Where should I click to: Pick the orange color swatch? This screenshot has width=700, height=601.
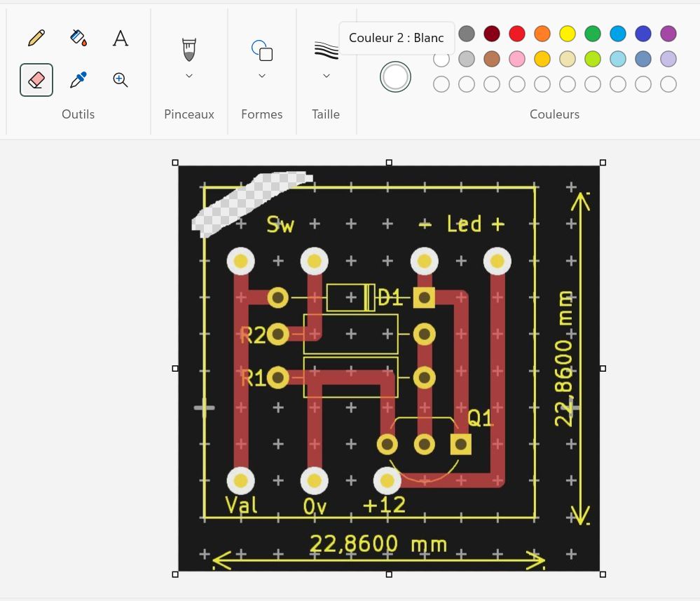point(542,34)
